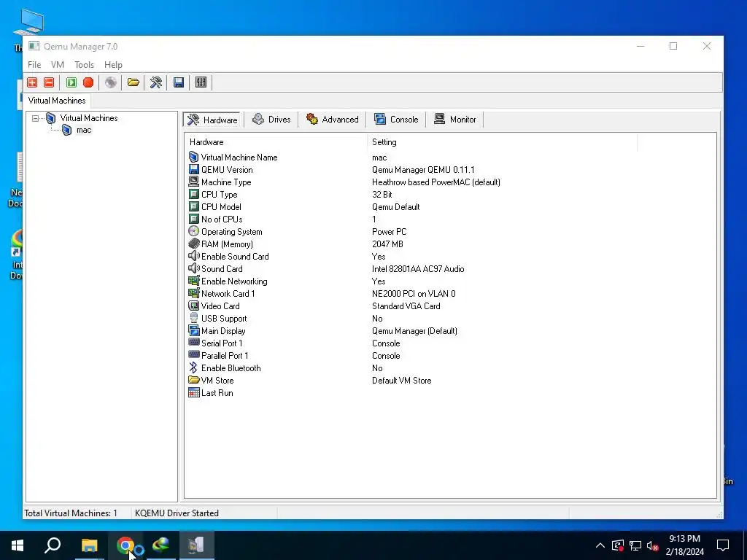Collapse the Virtual Machines tree node
Screen dimensions: 747x560
click(x=35, y=118)
